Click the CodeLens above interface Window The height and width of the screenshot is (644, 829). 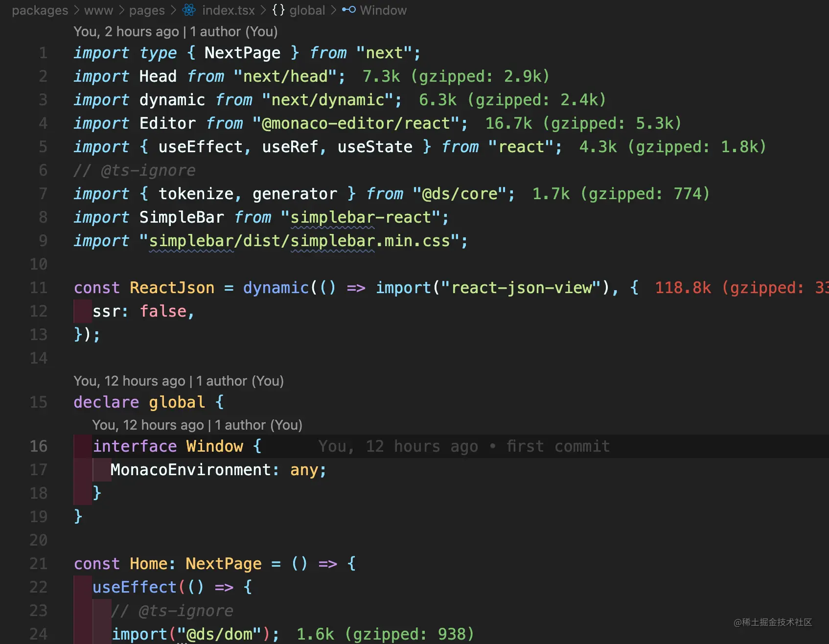(197, 425)
